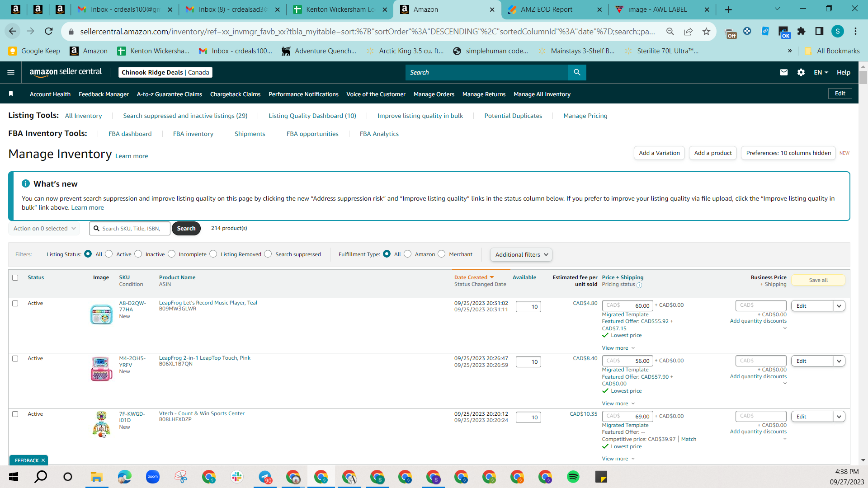Bookmark this page with the star icon
The image size is (868, 488).
pyautogui.click(x=706, y=31)
